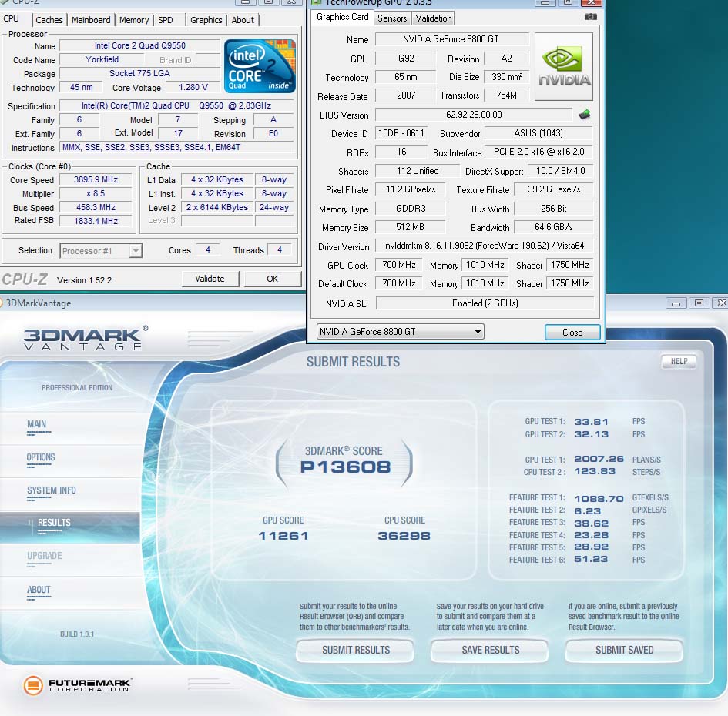Open the SPD tab in CPU-Z

point(166,20)
